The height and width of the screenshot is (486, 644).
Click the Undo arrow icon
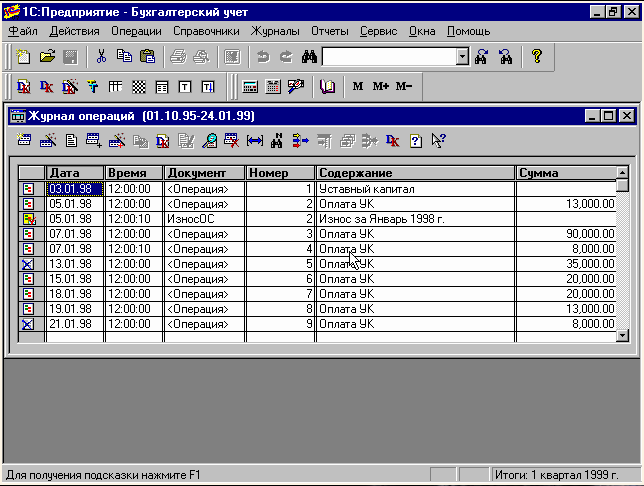click(263, 57)
